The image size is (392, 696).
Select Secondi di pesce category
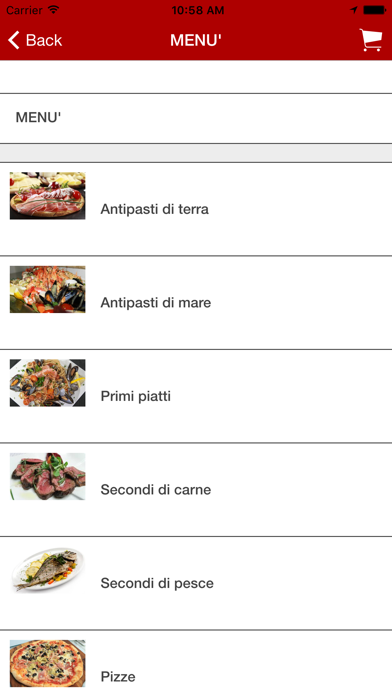[x=196, y=583]
